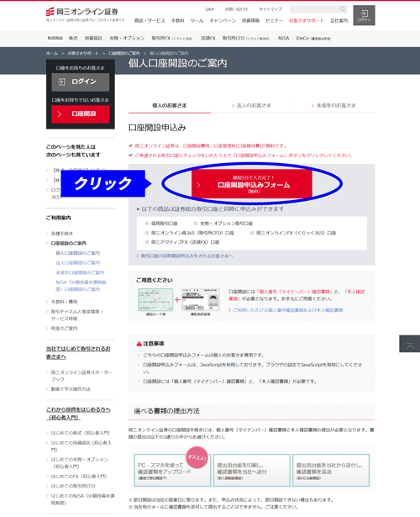The image size is (420, 517).
Task: Select 投資信託 in the product bar
Action: [93, 38]
